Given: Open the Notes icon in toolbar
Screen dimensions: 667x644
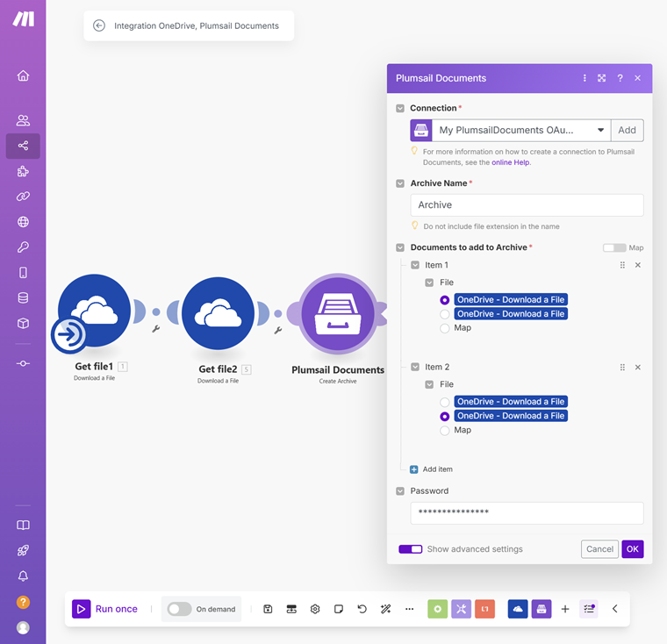Looking at the screenshot, I should (x=339, y=609).
